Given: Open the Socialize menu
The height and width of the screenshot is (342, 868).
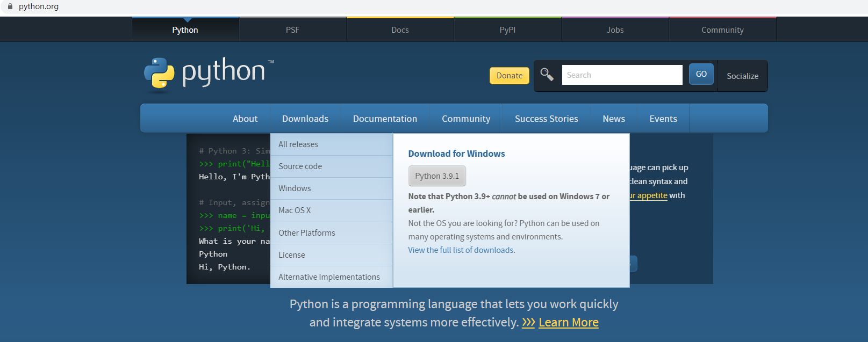Looking at the screenshot, I should (x=742, y=76).
